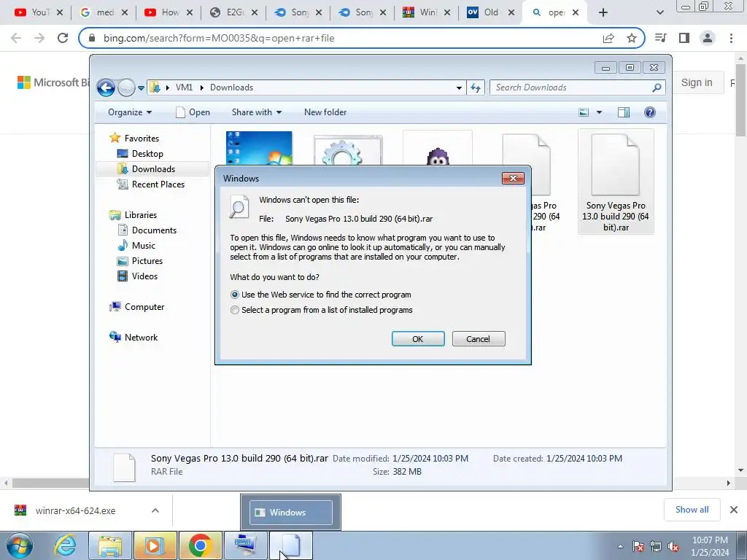Image resolution: width=747 pixels, height=560 pixels.
Task: Select the selected Sony Vegas Pro rar file
Action: tap(616, 182)
